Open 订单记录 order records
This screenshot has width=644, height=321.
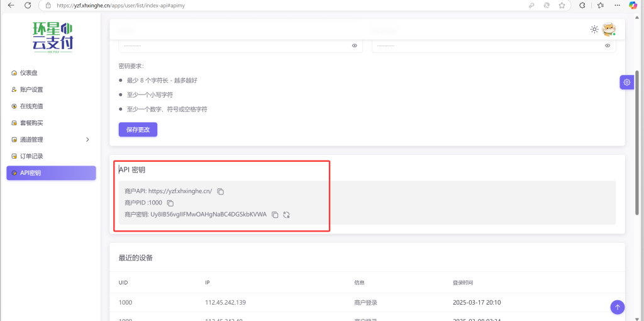(31, 156)
